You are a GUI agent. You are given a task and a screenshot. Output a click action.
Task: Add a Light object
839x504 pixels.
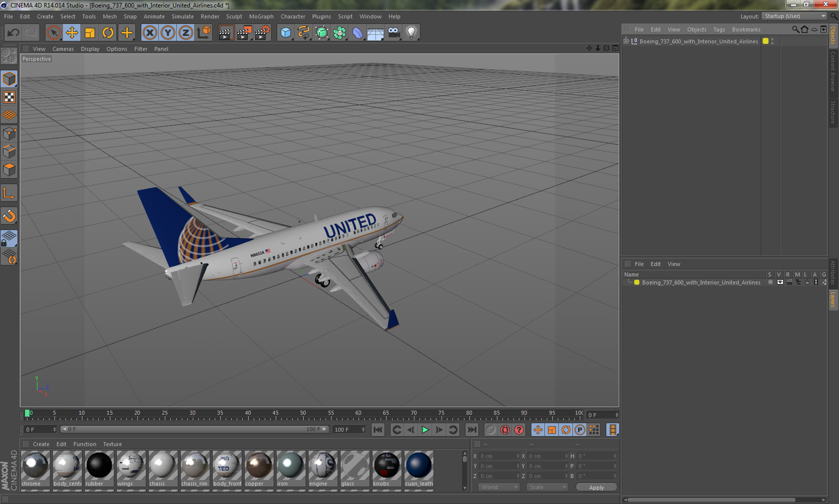(x=412, y=33)
